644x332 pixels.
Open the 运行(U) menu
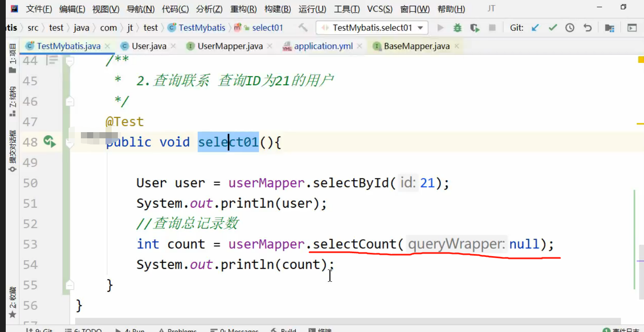(312, 9)
